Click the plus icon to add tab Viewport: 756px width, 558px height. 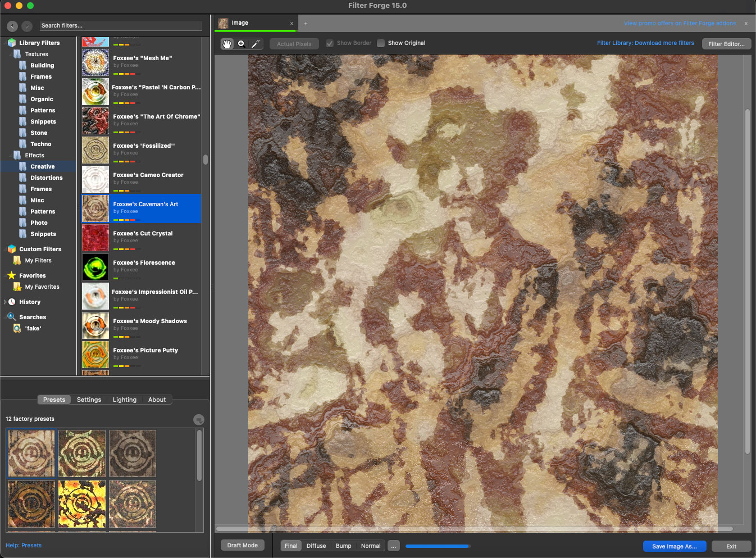(x=306, y=24)
